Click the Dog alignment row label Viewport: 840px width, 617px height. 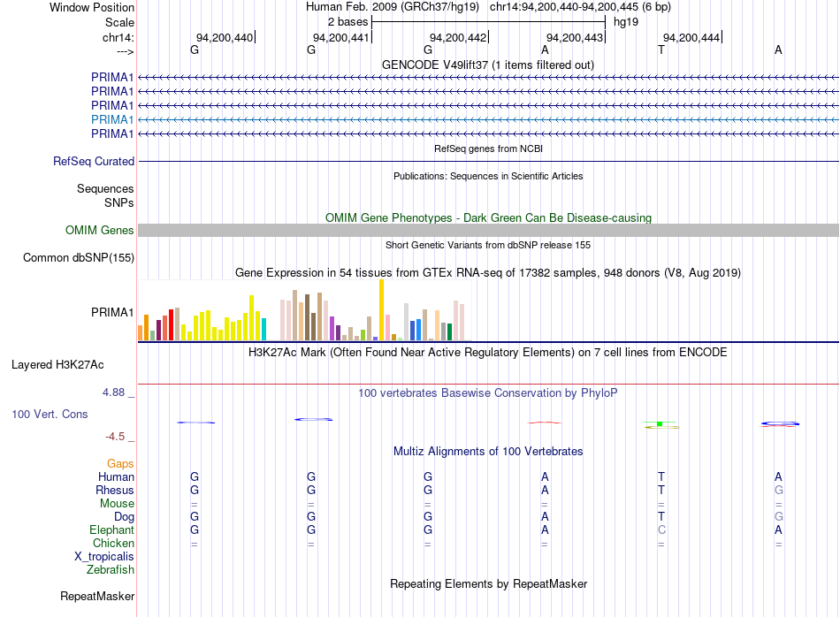click(124, 517)
